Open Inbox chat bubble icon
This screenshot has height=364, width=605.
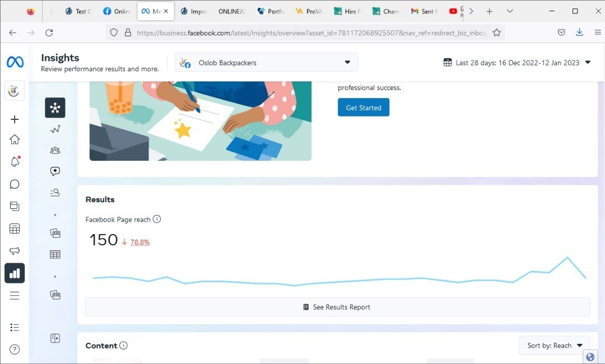[x=15, y=184]
